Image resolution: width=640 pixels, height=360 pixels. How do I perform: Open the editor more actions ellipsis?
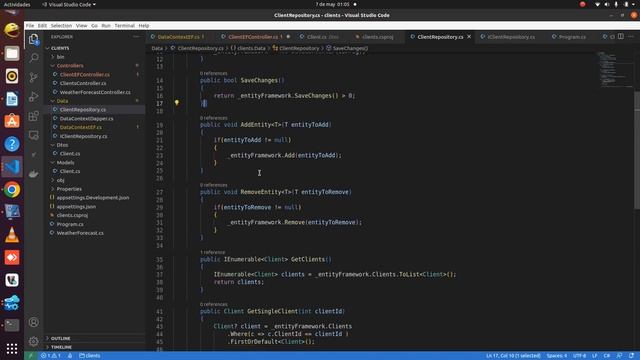click(631, 37)
